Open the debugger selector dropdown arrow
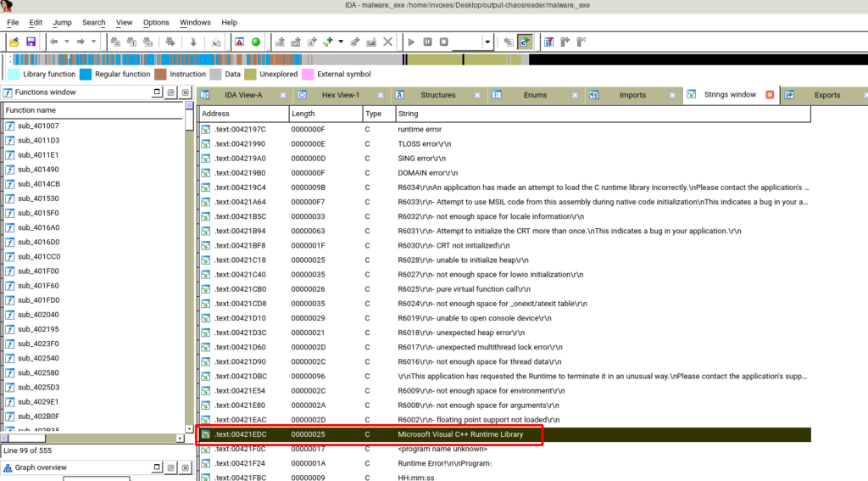 tap(487, 42)
